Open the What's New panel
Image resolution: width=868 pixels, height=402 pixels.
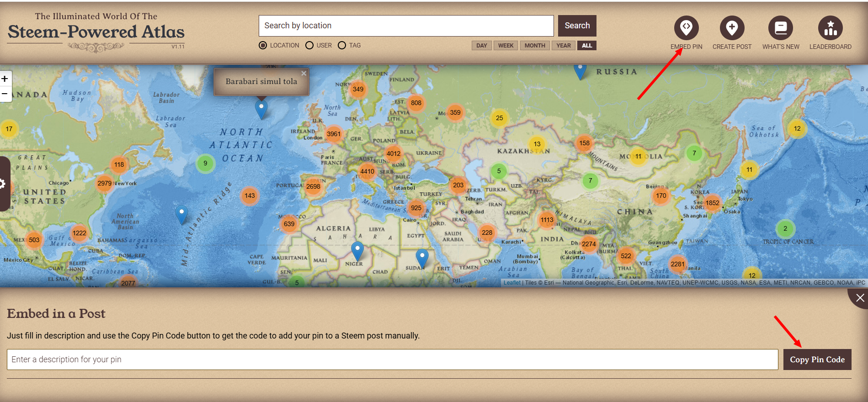781,33
